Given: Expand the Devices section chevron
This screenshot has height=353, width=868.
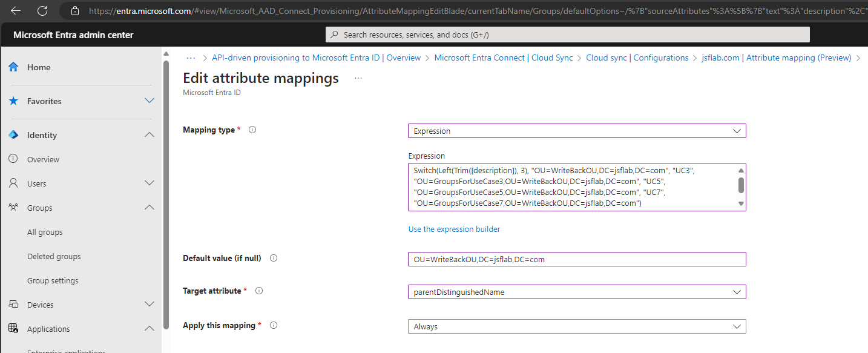Looking at the screenshot, I should point(150,305).
